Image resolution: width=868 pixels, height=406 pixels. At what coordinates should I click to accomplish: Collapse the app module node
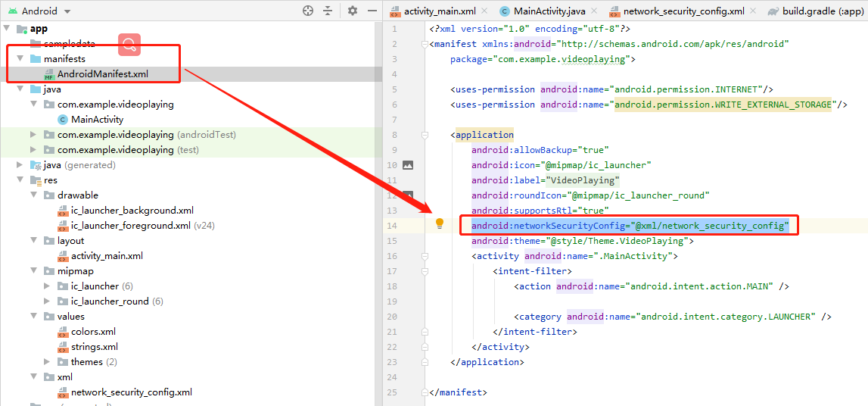(x=7, y=29)
